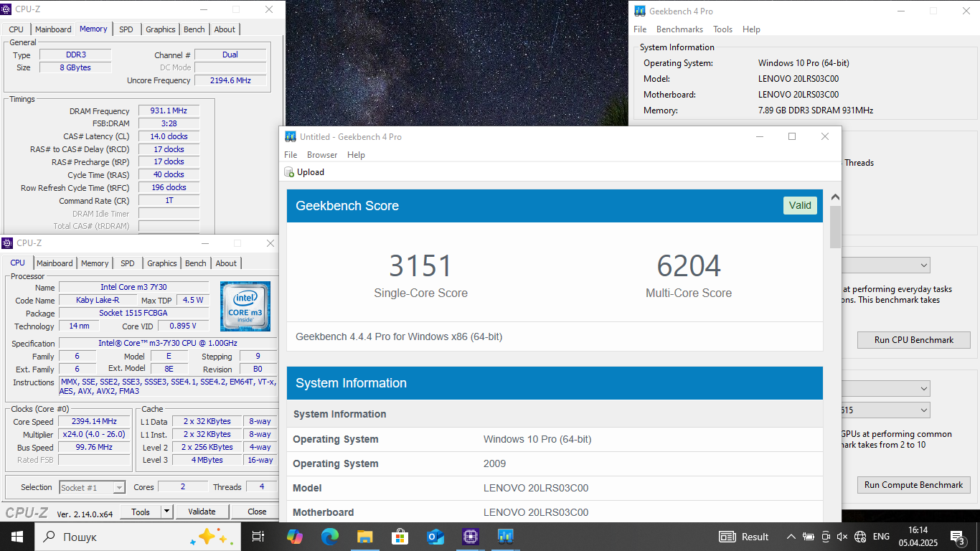Click the DRAM Frequency field showing 931.1 MHz
Viewport: 980px width, 551px height.
[x=169, y=111]
